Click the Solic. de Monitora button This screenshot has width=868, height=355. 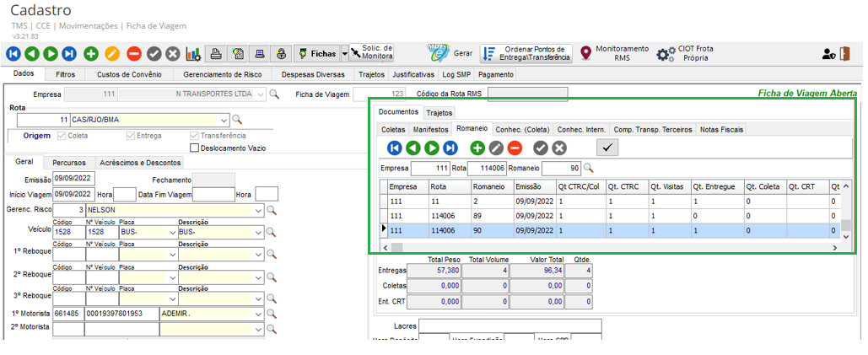[373, 54]
